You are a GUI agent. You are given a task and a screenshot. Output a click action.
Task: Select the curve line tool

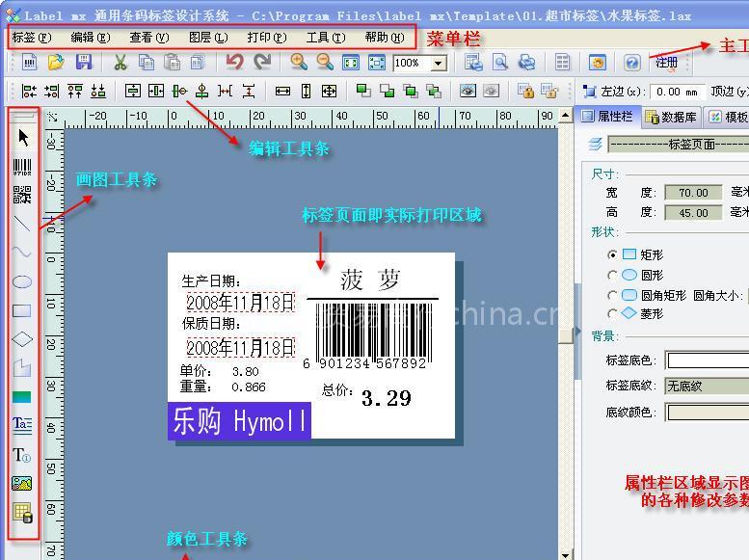pyautogui.click(x=22, y=252)
